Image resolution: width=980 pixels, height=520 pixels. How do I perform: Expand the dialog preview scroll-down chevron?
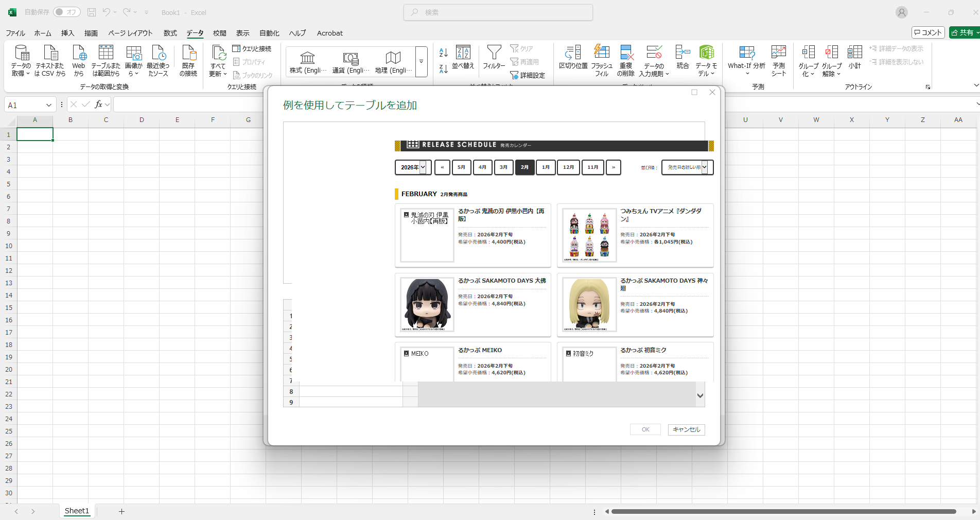click(x=700, y=395)
